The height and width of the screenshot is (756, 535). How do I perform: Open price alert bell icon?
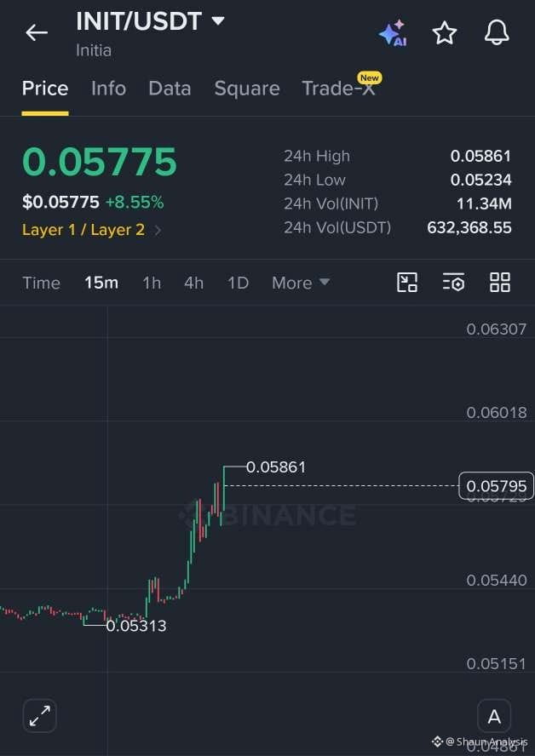497,32
